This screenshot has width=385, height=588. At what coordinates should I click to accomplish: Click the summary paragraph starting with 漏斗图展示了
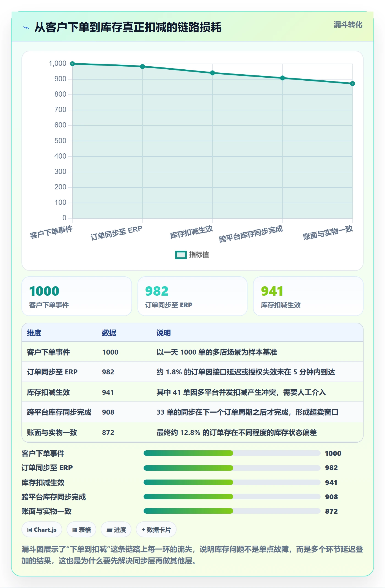(192, 555)
